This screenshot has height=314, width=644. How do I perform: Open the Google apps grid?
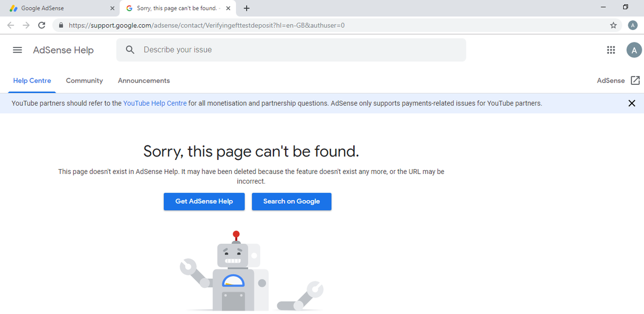(x=610, y=50)
